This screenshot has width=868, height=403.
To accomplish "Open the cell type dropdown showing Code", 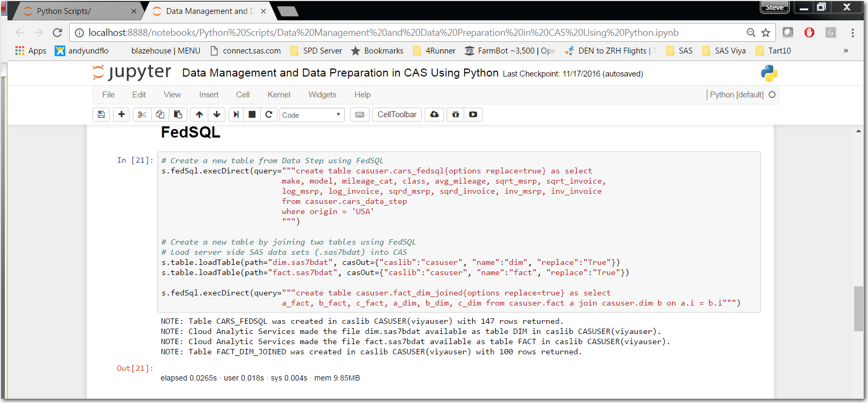I will click(312, 115).
